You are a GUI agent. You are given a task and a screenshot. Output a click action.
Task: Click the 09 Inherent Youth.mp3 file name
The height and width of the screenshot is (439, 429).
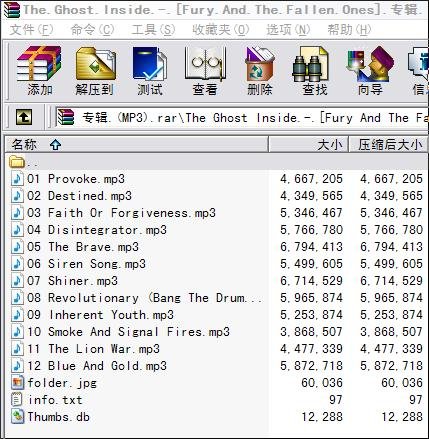pos(100,315)
